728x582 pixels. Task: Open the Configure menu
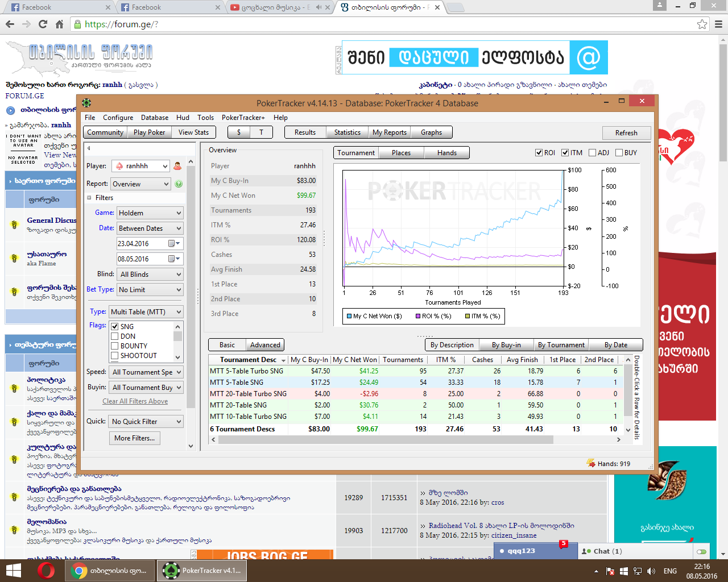pos(118,118)
